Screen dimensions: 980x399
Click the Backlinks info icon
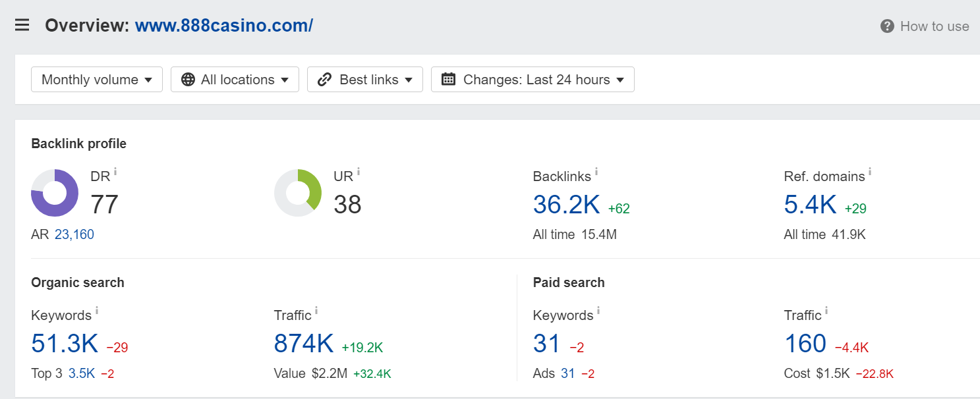click(x=596, y=172)
